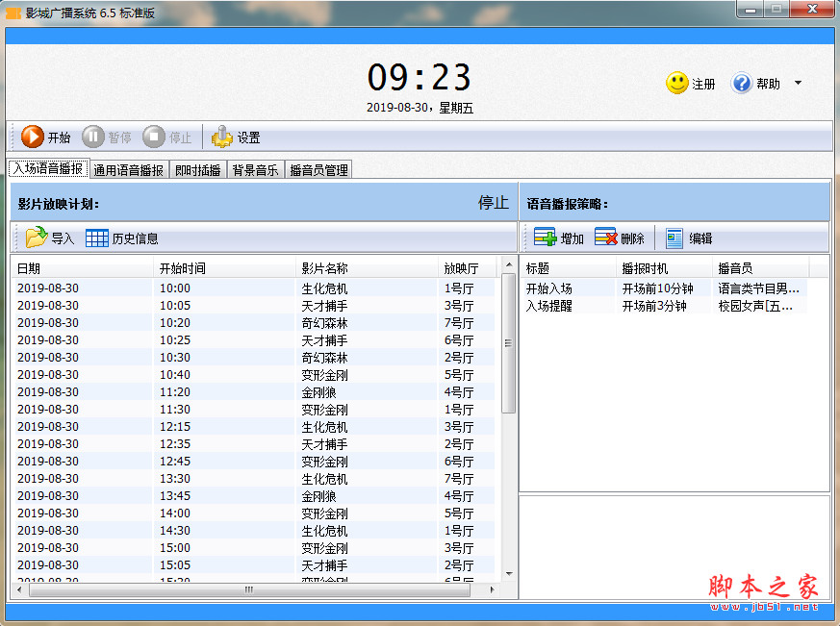Expand the dropdown arrow next to 帮助
840x626 pixels.
[x=798, y=84]
